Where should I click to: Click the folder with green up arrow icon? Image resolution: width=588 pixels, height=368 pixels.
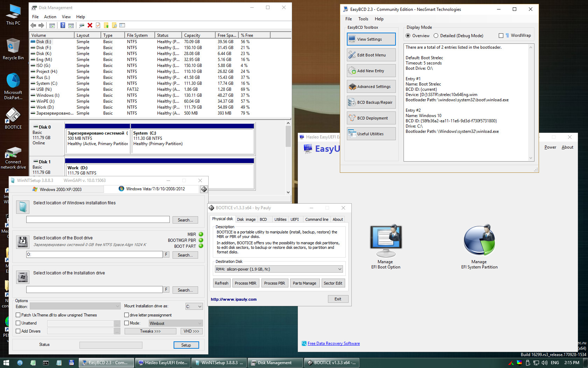(106, 25)
